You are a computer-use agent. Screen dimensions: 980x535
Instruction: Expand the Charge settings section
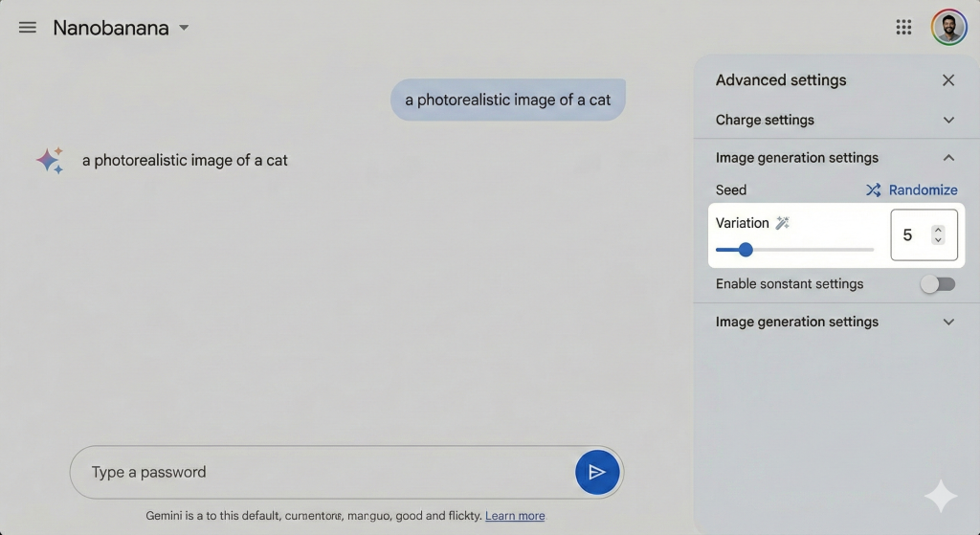[948, 120]
